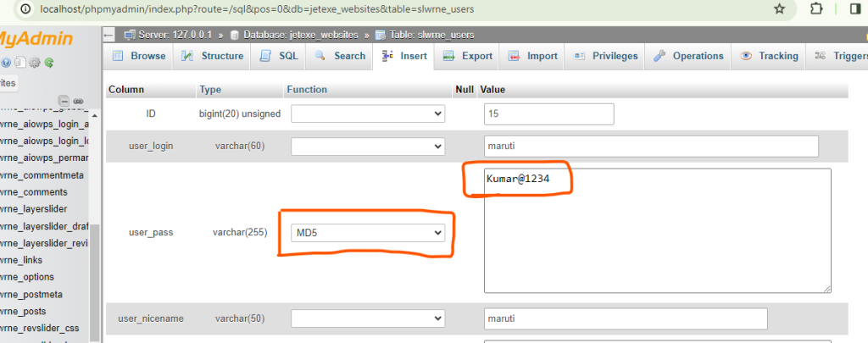Open phpMyAdmin documentation help icon
Screen dimensions: 868x343
[6, 63]
